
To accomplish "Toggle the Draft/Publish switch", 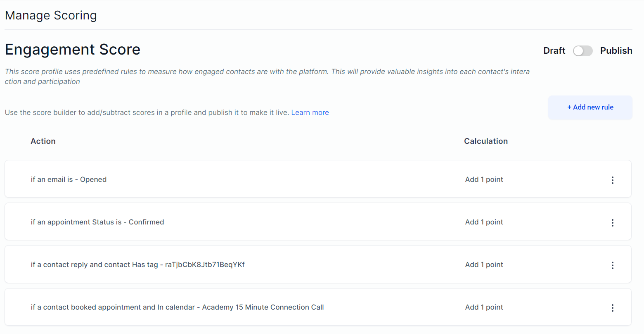I will [x=582, y=51].
